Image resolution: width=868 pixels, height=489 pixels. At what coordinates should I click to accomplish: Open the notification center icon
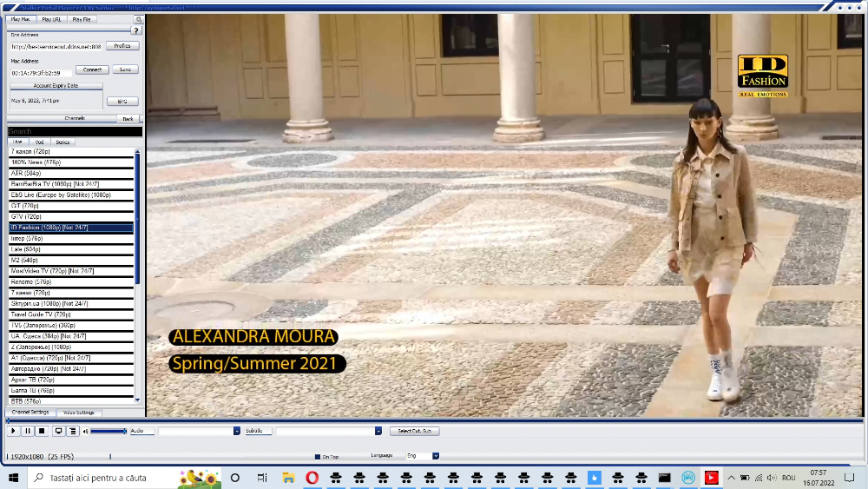850,478
